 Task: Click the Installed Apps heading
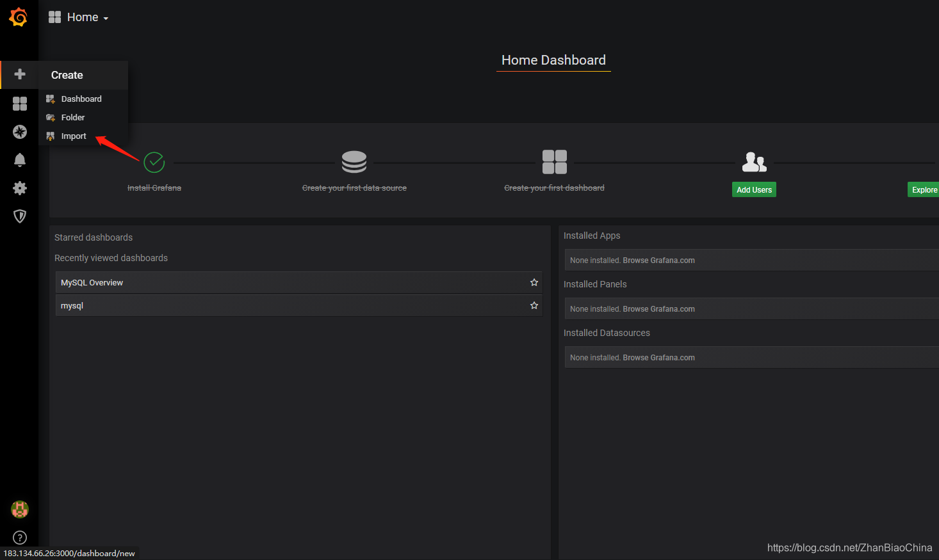tap(592, 236)
